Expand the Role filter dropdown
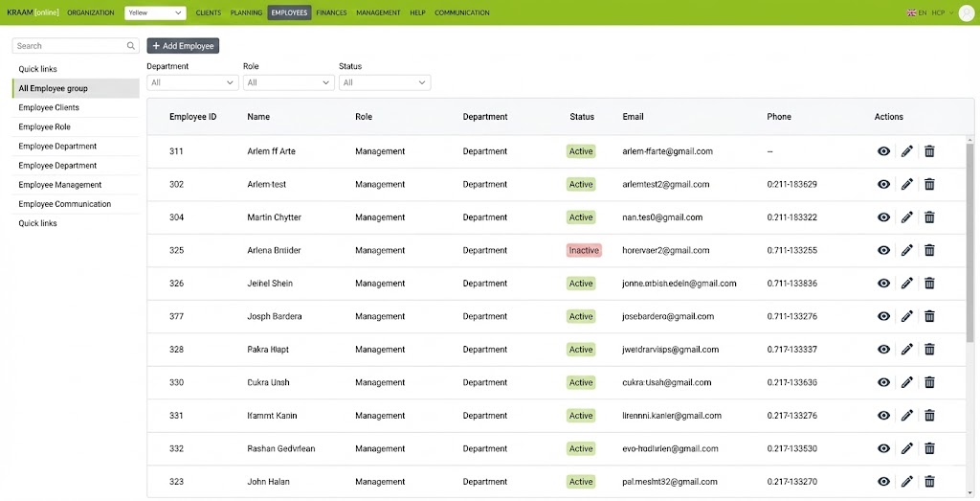Image resolution: width=980 pixels, height=501 pixels. pyautogui.click(x=288, y=83)
